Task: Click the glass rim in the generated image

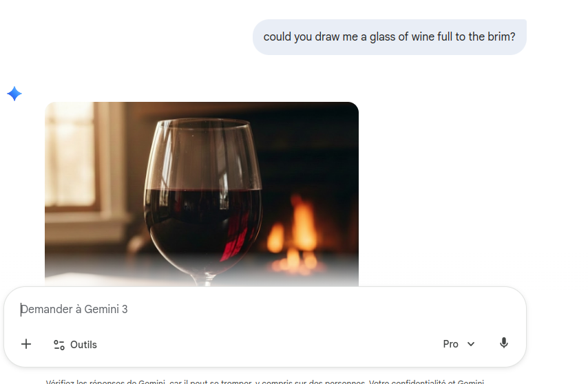Action: coord(203,123)
